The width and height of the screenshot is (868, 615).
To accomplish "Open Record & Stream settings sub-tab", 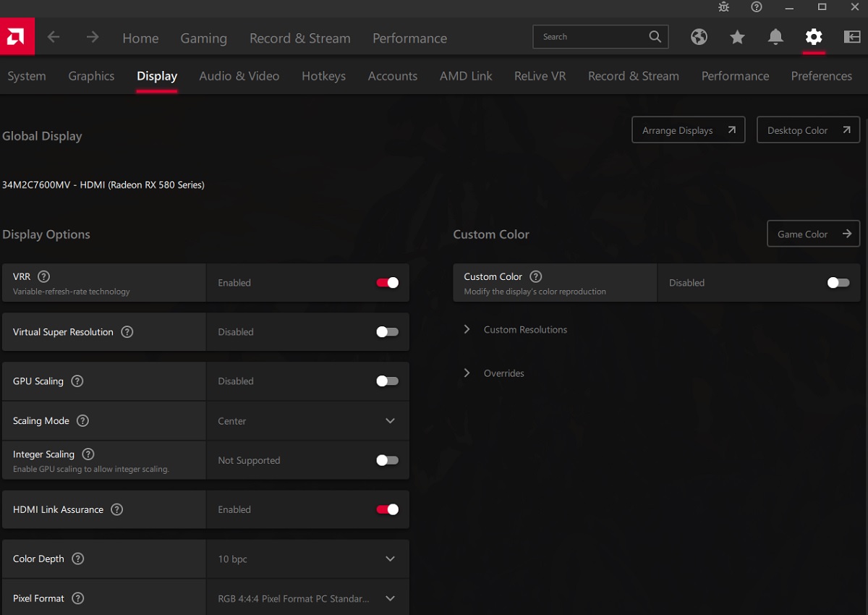I will [x=634, y=76].
